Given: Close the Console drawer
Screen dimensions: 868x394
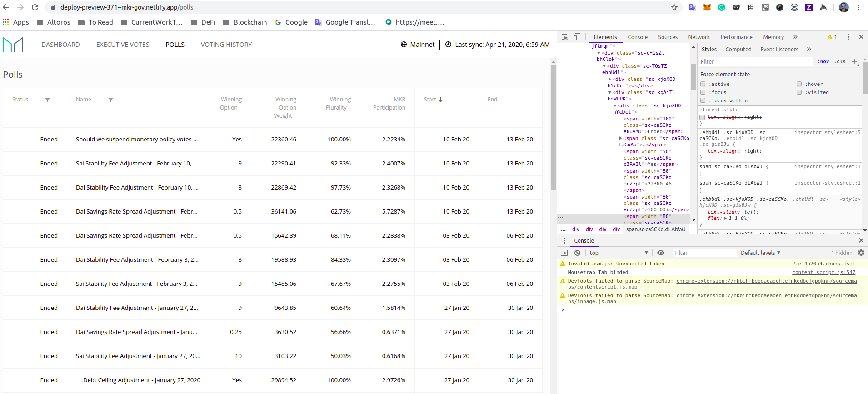Looking at the screenshot, I should click(861, 240).
